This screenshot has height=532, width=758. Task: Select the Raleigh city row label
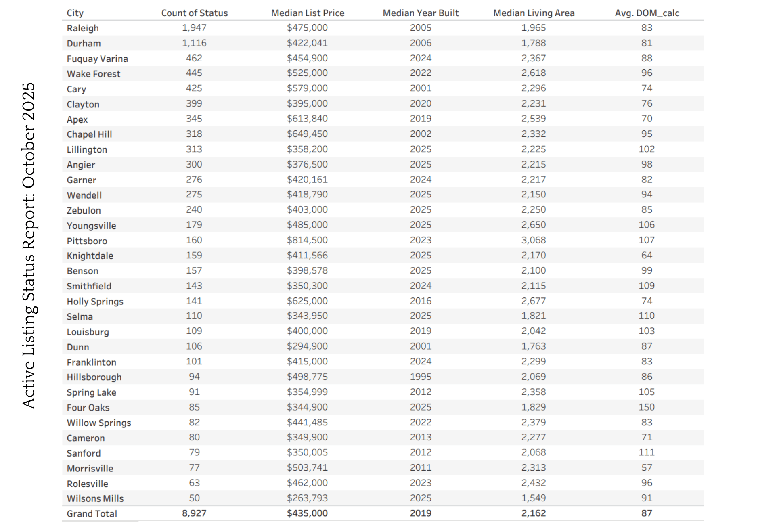(83, 28)
